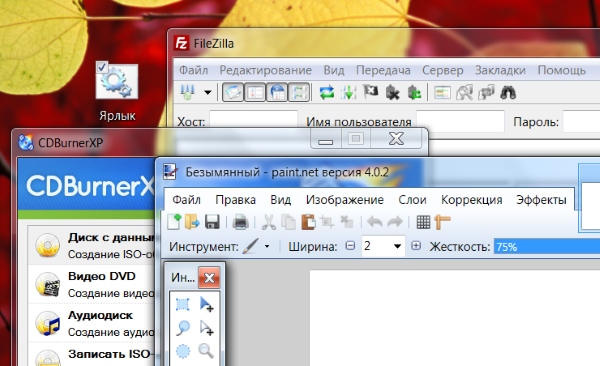
Task: Select Видео DVD option in CDBurnerXP
Action: coord(92,284)
